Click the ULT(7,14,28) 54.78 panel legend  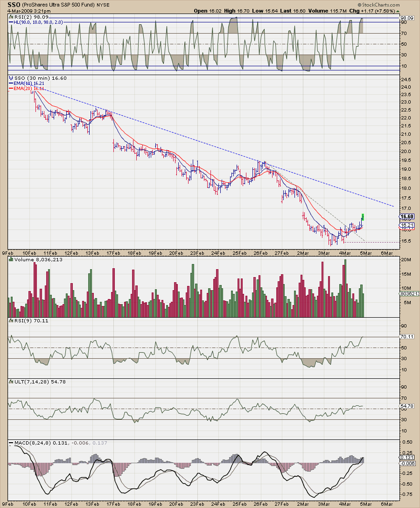tap(37, 382)
